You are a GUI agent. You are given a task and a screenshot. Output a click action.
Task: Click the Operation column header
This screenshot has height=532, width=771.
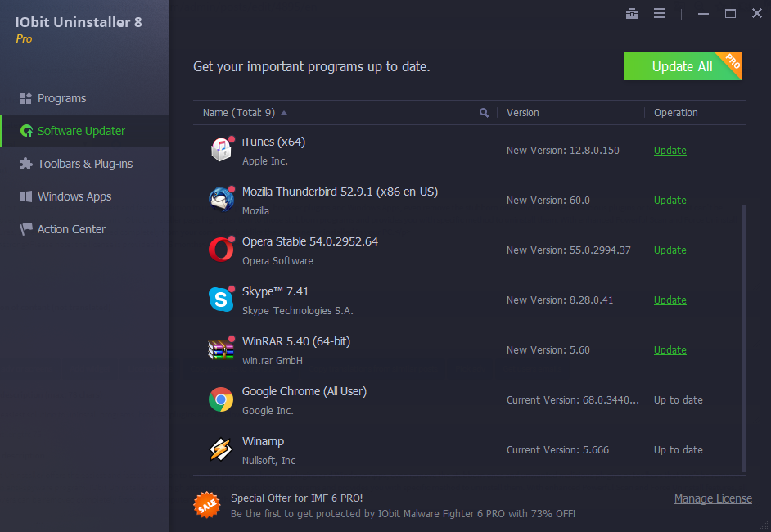pyautogui.click(x=675, y=113)
